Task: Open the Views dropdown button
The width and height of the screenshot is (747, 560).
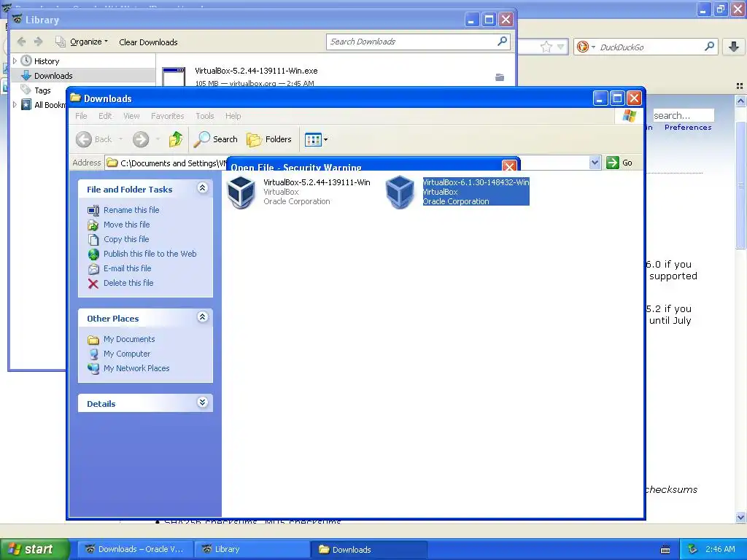Action: (x=316, y=139)
